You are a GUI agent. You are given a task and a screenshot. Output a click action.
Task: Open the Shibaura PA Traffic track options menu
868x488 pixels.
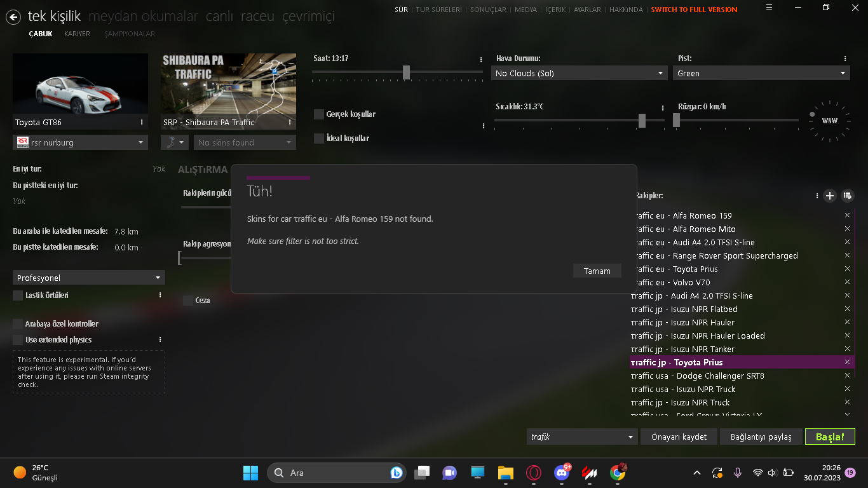pos(290,123)
